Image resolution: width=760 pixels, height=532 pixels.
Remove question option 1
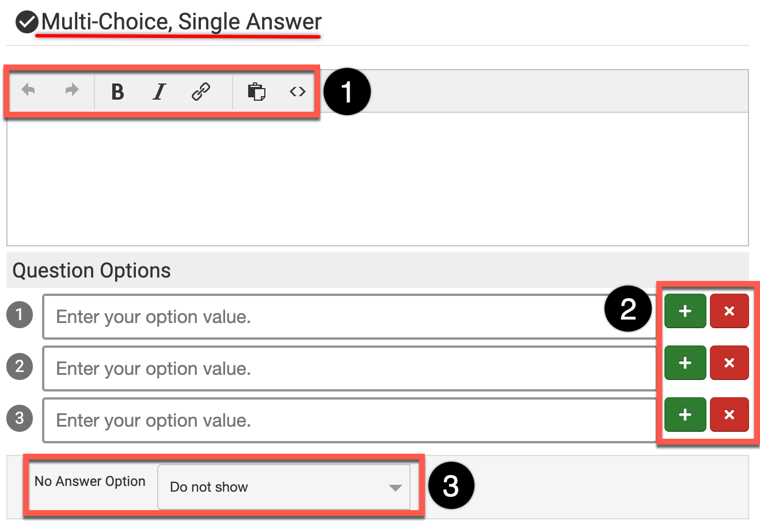coord(729,311)
